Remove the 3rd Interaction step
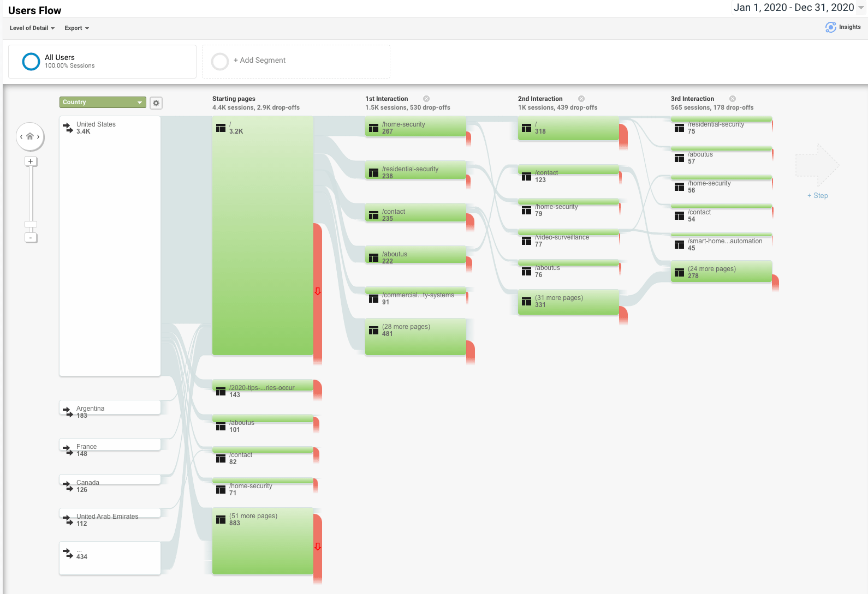Image resolution: width=868 pixels, height=594 pixels. coord(733,99)
